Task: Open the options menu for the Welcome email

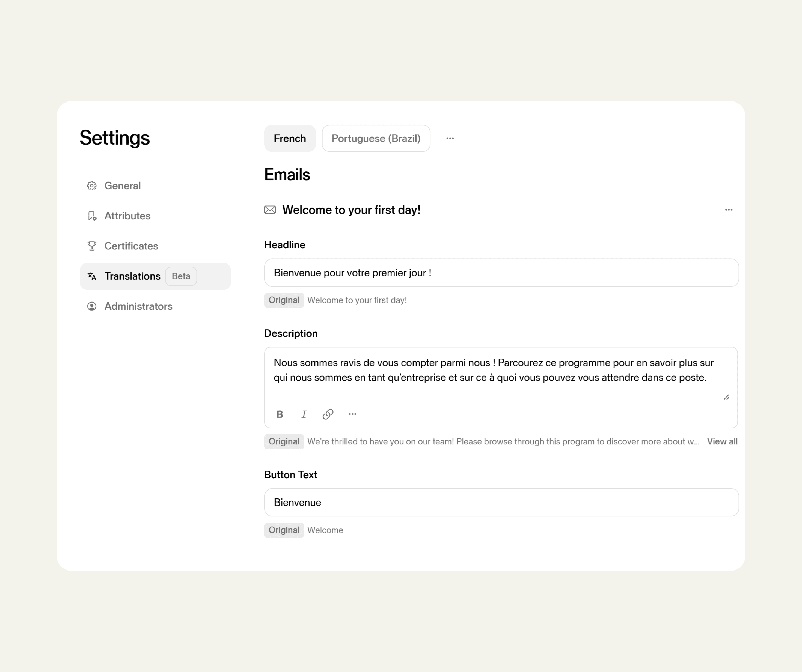Action: click(729, 210)
